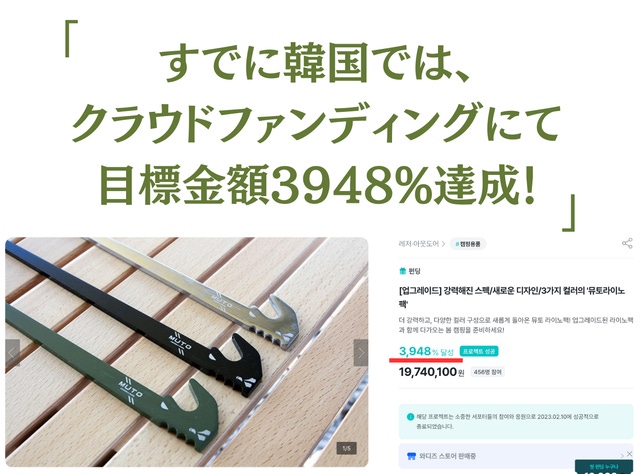Click the 프로젝트 성공 teal badge
The height and width of the screenshot is (474, 640).
pyautogui.click(x=479, y=351)
